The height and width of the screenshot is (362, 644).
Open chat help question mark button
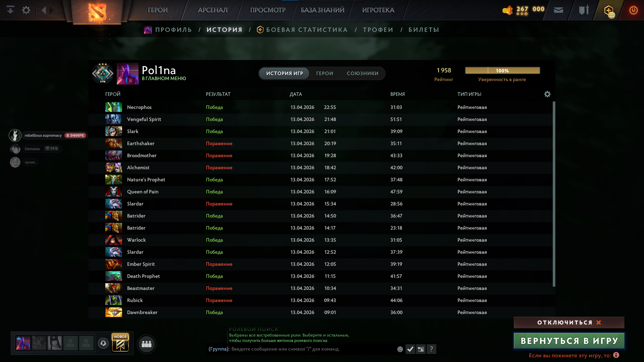pos(431,349)
